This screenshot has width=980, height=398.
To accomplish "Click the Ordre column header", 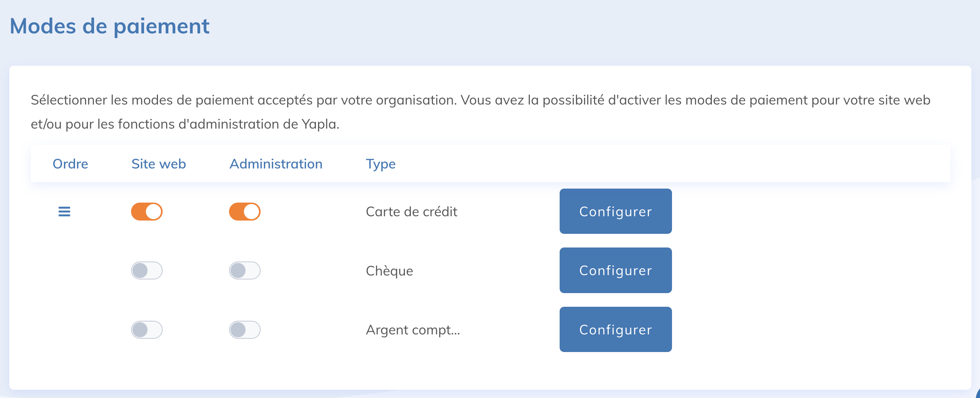I will coord(70,164).
